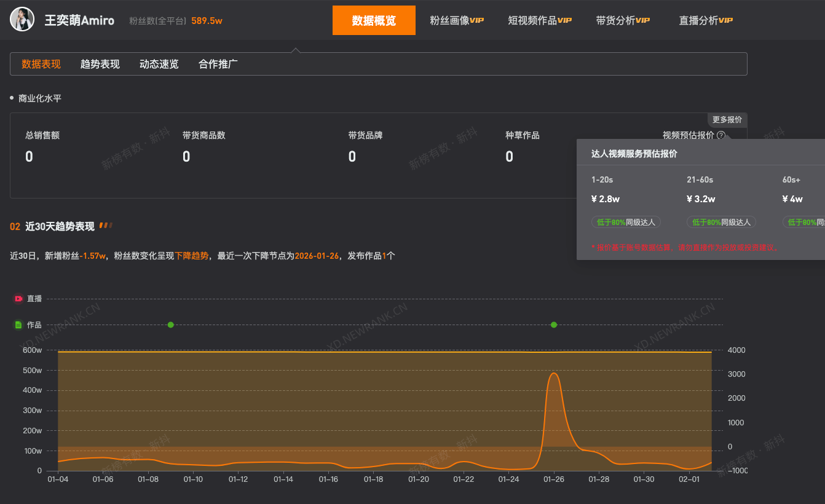Screen dimensions: 825x504
Task: Expand 更多报价 for additional pricing
Action: 727,120
